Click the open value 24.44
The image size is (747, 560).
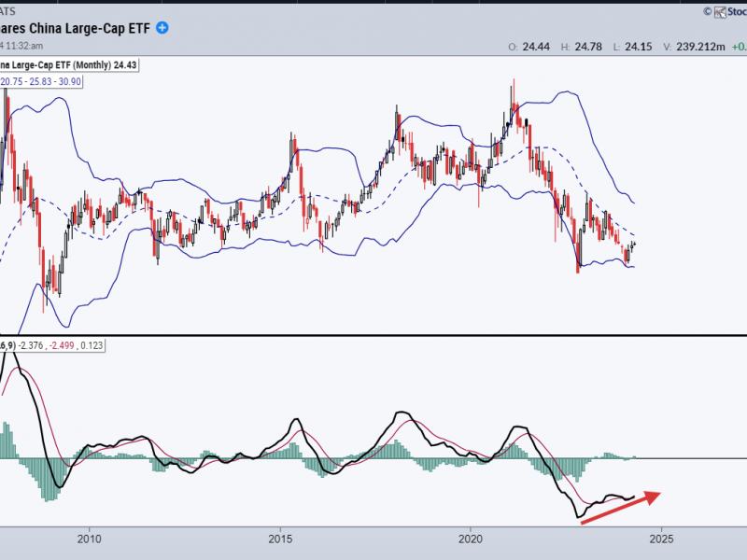[536, 47]
